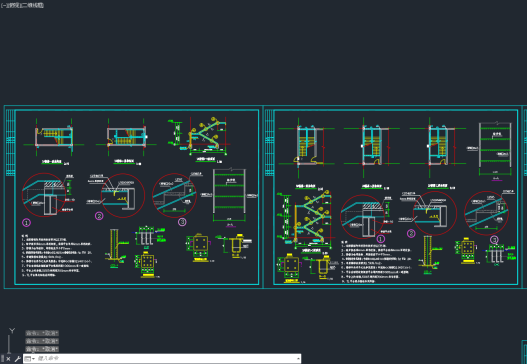Open the 二维线框 visual style menu
This screenshot has width=527, height=364.
(33, 5)
